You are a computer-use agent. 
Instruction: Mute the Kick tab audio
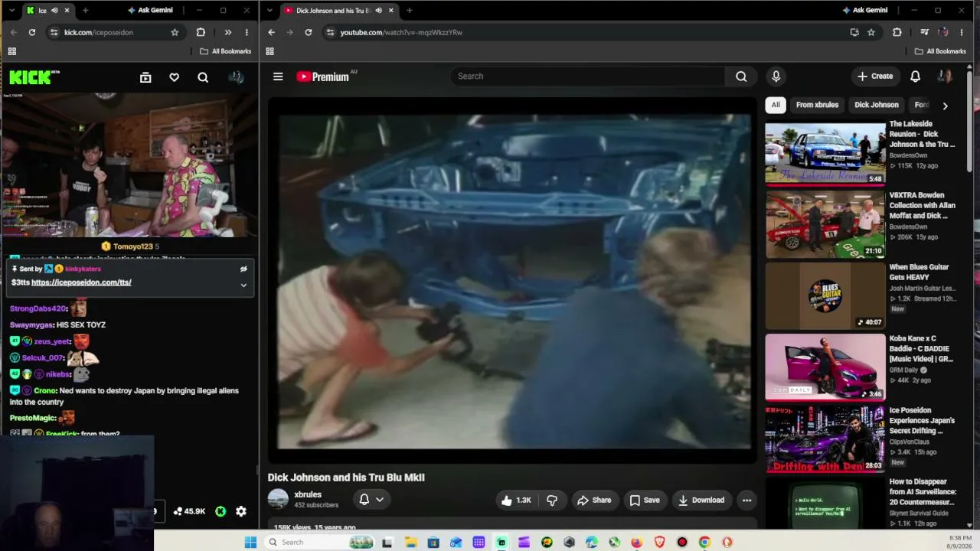54,10
